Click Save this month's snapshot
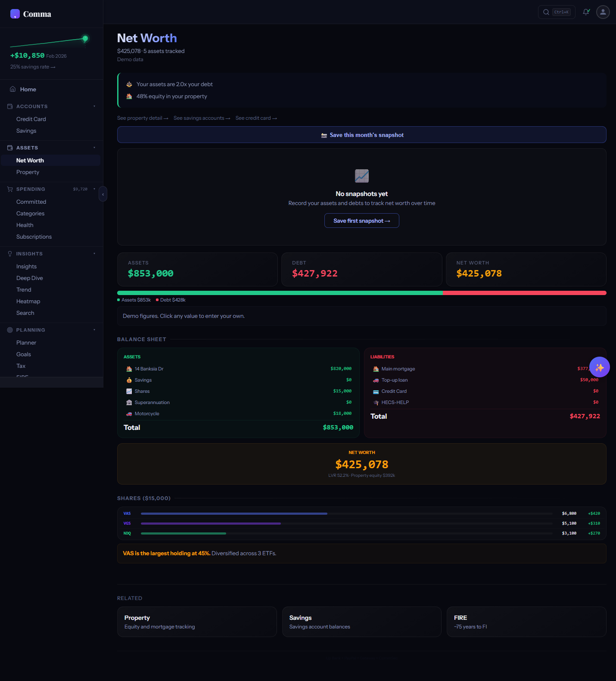 coord(361,135)
